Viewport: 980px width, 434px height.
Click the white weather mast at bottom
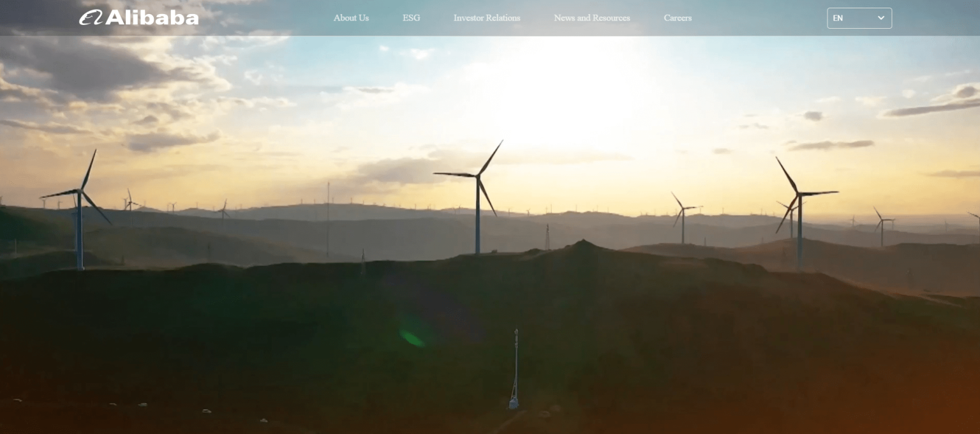click(x=514, y=377)
